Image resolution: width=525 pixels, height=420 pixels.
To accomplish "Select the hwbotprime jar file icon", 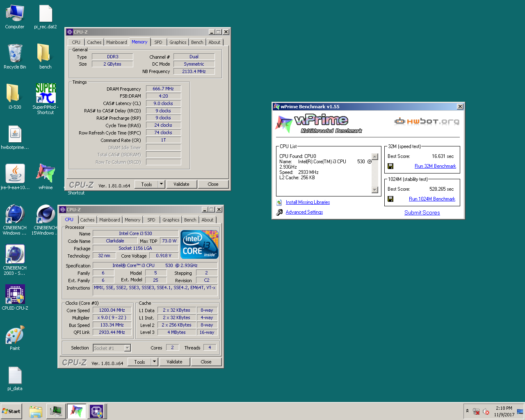I will point(15,137).
